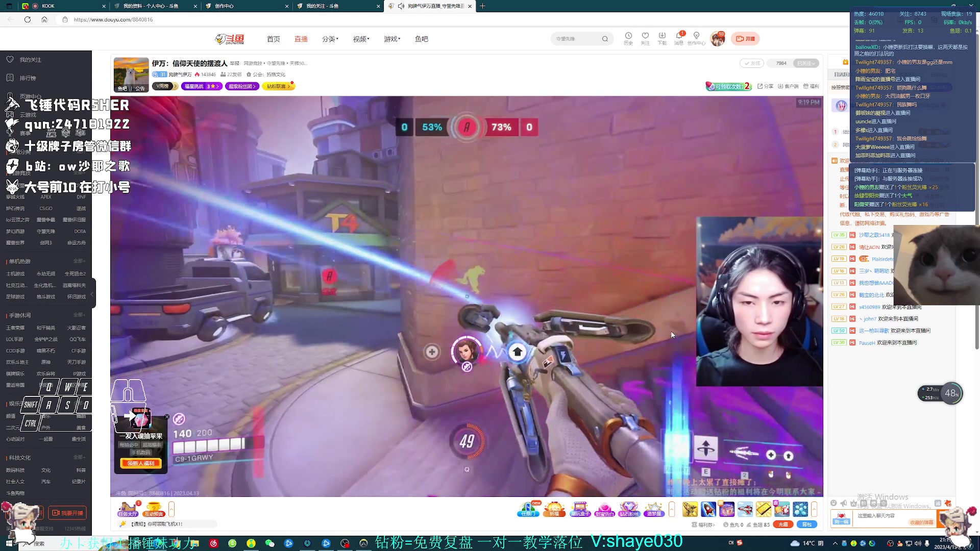Image resolution: width=980 pixels, height=551 pixels.
Task: Send the rocket gift
Action: 708,509
